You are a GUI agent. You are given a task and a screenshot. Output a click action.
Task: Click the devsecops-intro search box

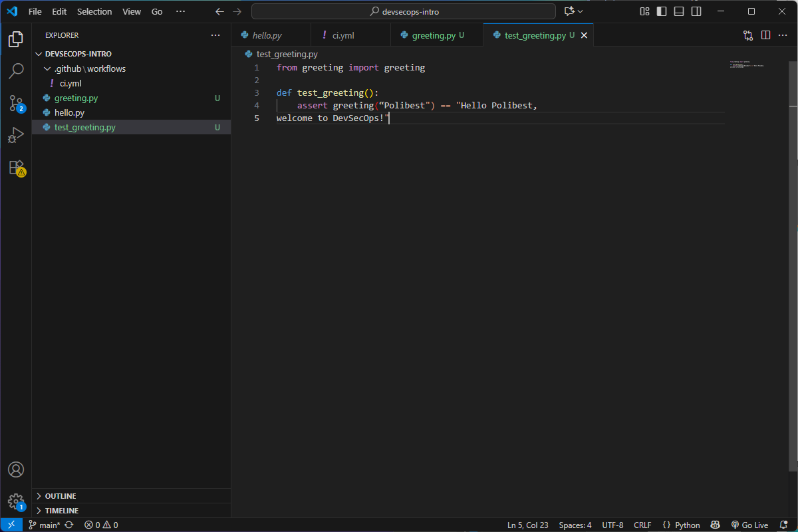click(x=403, y=11)
